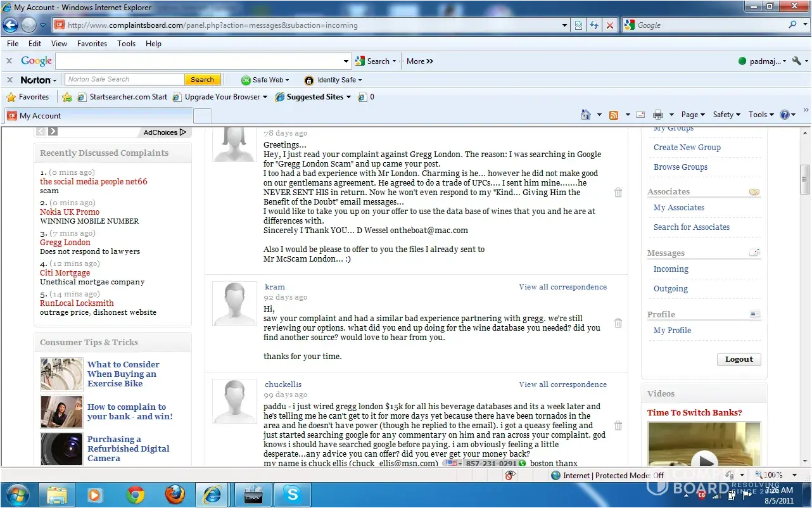Screen dimensions: 812x508
Task: Expand the Suggested Sites dropdown
Action: [319, 97]
